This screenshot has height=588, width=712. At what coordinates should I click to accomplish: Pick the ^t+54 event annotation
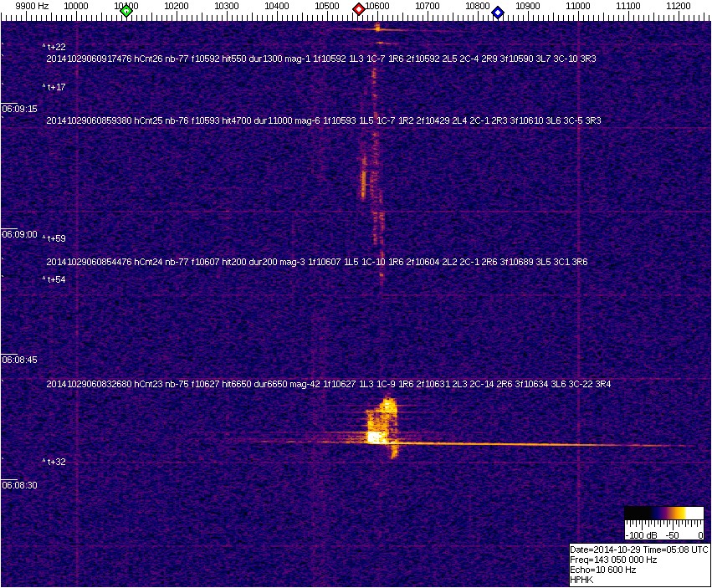54,279
